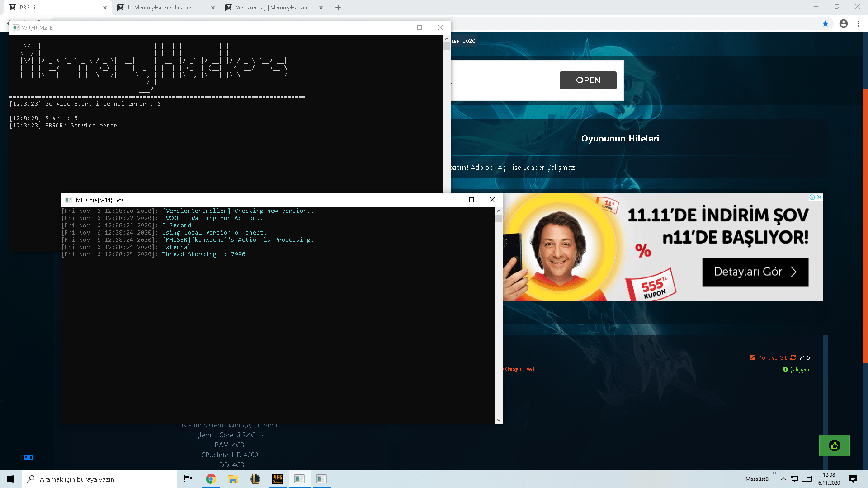Close the n11 advertisement
This screenshot has width=868, height=488.
click(x=820, y=197)
